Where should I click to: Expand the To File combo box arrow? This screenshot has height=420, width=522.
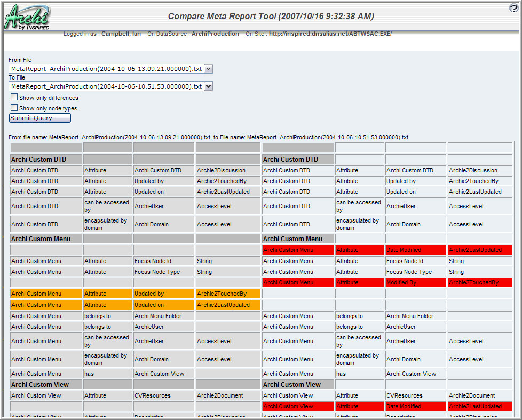[x=209, y=86]
